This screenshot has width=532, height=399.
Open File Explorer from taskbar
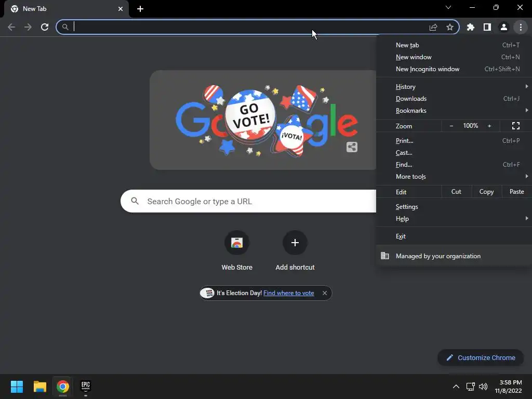point(39,387)
